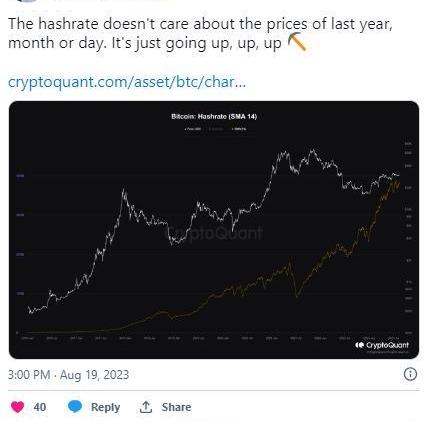Open the Bitcoin Hashrate chart image
The height and width of the screenshot is (422, 425).
214,230
